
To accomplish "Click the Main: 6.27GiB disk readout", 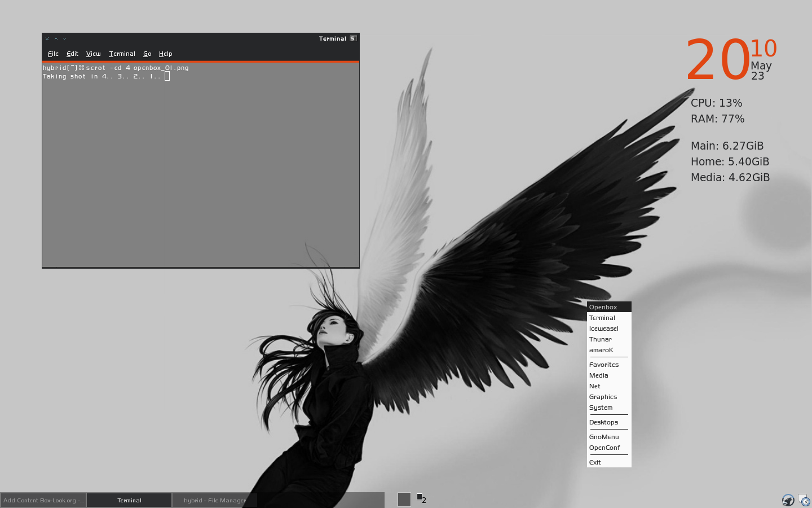I will coord(727,146).
